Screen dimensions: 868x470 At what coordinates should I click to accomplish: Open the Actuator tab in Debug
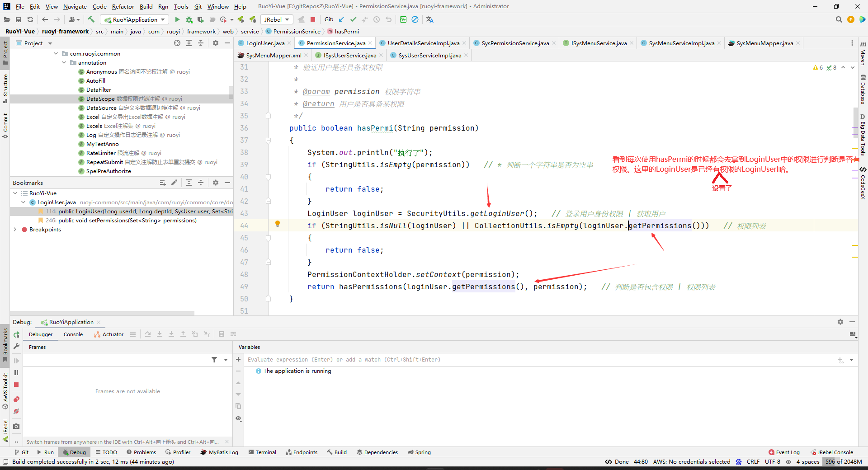click(108, 334)
